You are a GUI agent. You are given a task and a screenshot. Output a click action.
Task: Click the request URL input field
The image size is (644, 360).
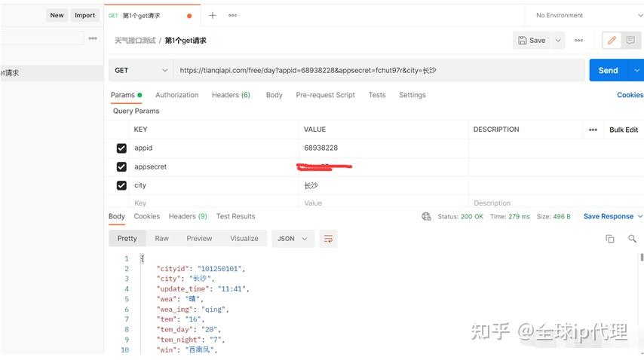pyautogui.click(x=379, y=71)
